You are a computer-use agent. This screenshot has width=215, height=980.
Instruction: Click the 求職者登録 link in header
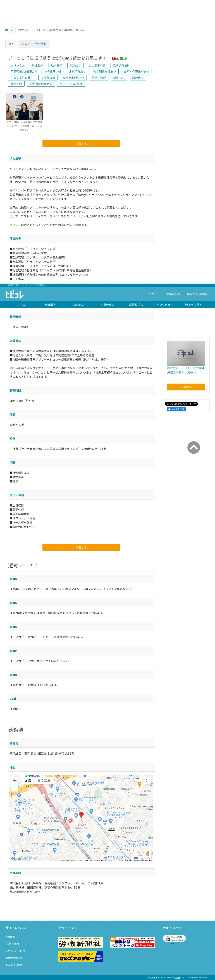pyautogui.click(x=173, y=294)
